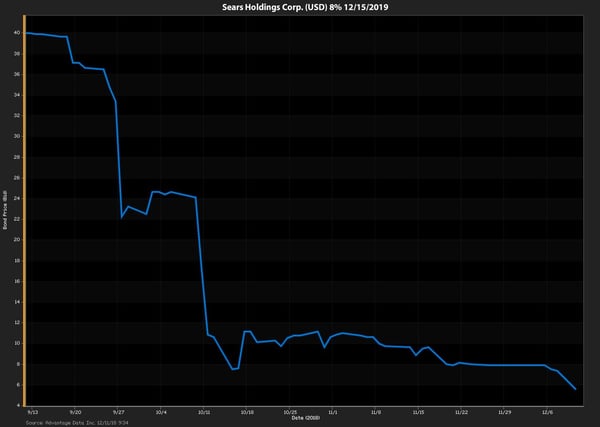Select the 18 tick on the price axis

(x=17, y=261)
